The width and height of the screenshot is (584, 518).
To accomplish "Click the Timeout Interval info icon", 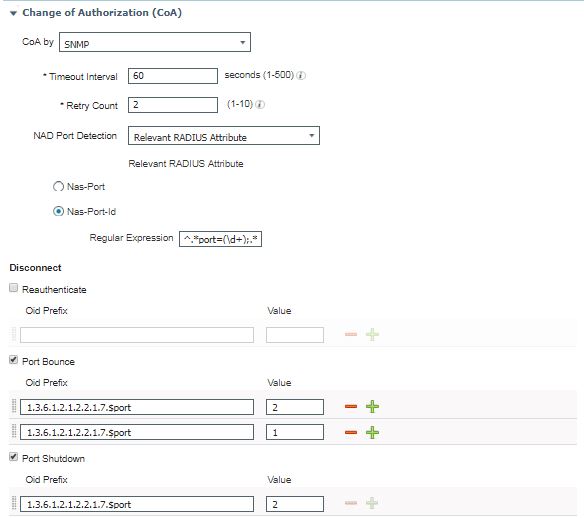I will tap(301, 76).
